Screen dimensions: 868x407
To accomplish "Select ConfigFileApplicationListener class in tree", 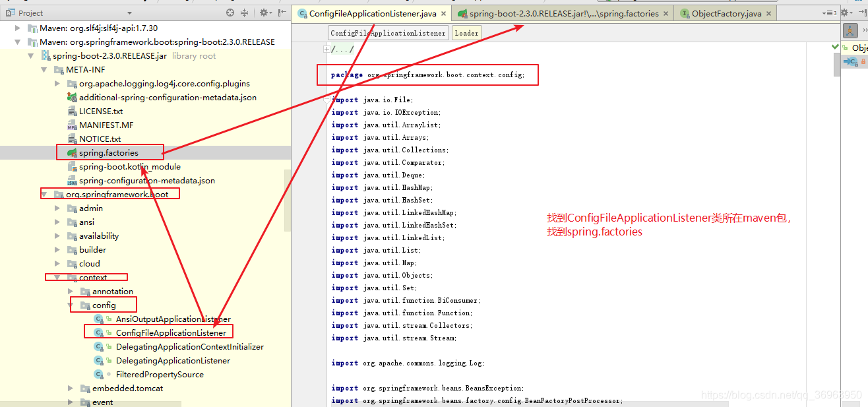I will tap(171, 333).
